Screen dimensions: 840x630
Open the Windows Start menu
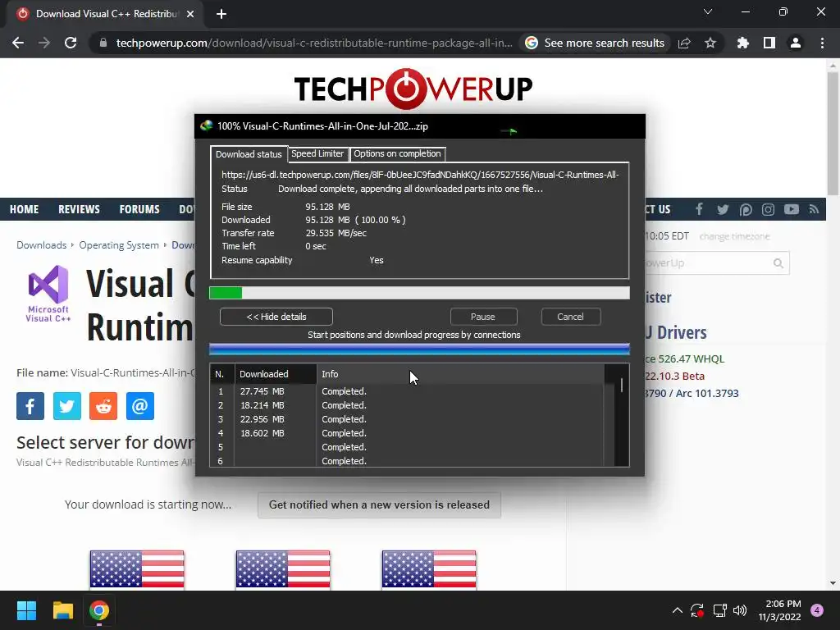point(26,610)
